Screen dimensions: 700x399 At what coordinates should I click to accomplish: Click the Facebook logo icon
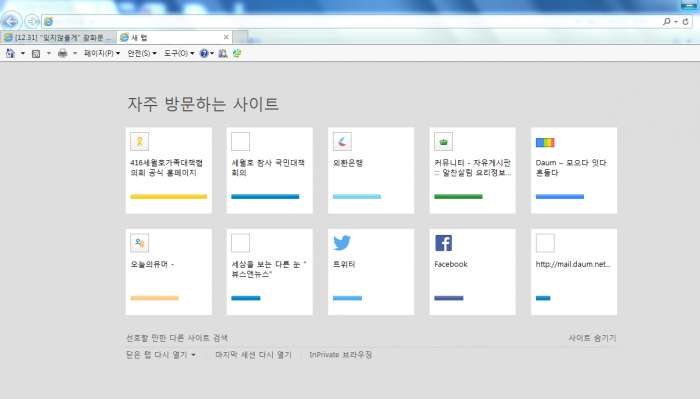point(443,243)
